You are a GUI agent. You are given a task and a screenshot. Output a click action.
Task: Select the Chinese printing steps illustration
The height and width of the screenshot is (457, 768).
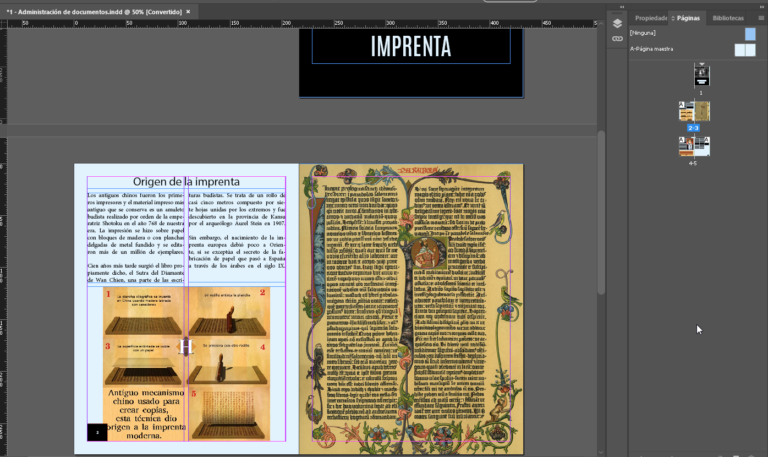pos(186,363)
